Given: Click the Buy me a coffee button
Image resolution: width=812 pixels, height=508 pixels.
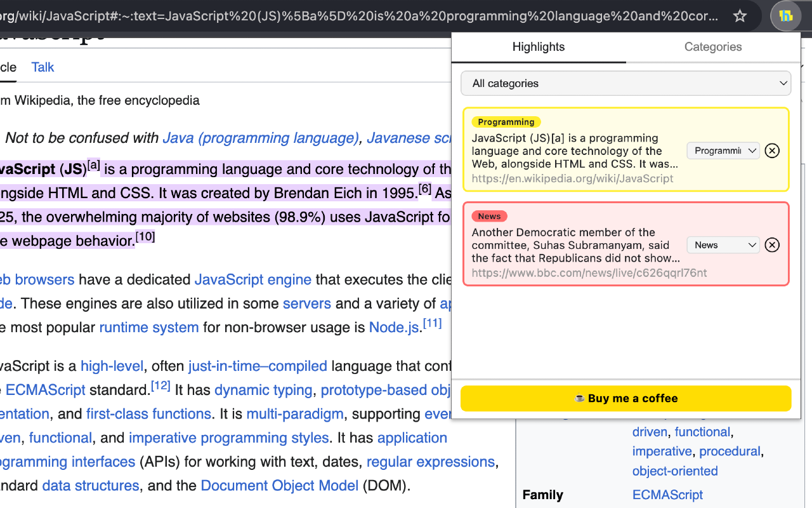Looking at the screenshot, I should click(x=626, y=398).
